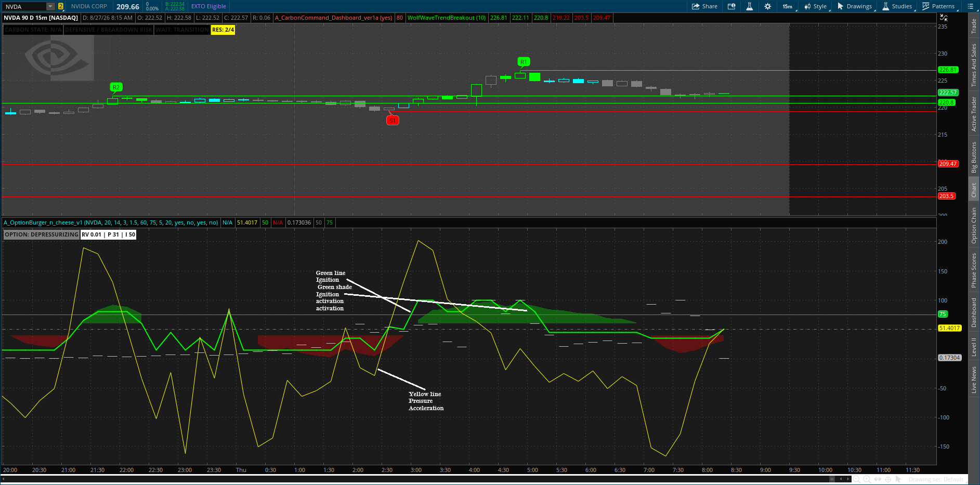Image resolution: width=980 pixels, height=485 pixels.
Task: Click the Share chart icon button
Action: click(704, 6)
